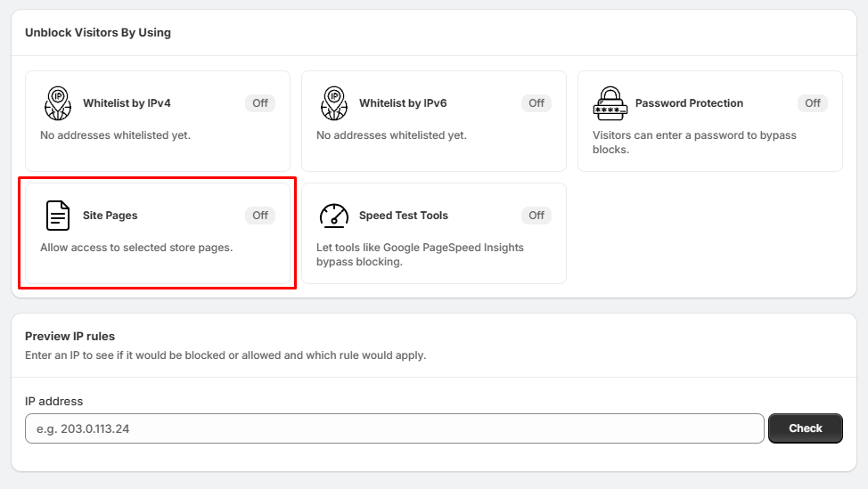Image resolution: width=868 pixels, height=489 pixels.
Task: Focus the IP address input field
Action: [x=395, y=428]
